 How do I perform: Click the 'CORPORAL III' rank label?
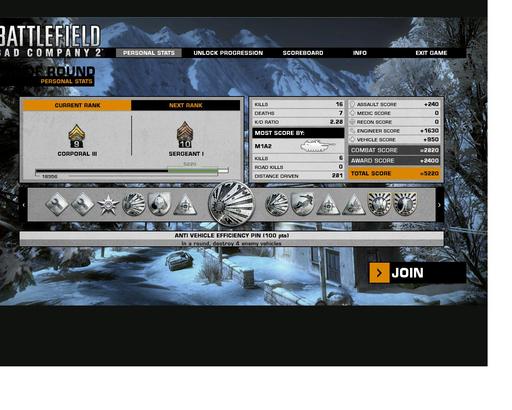point(77,154)
